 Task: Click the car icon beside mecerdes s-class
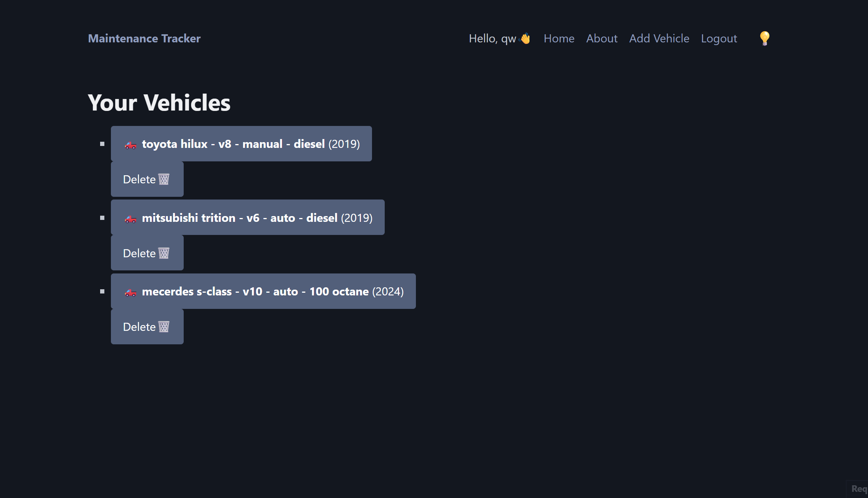pos(131,292)
